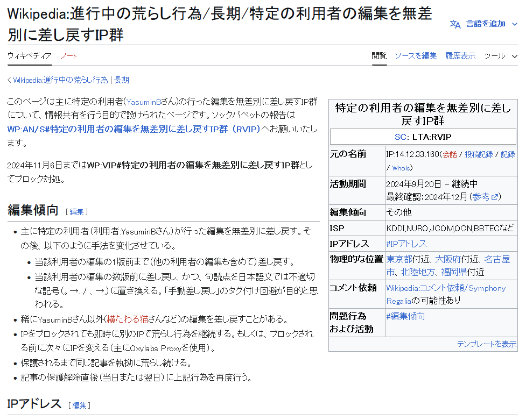Click the 物理的な位置 infobox label

coord(356,259)
